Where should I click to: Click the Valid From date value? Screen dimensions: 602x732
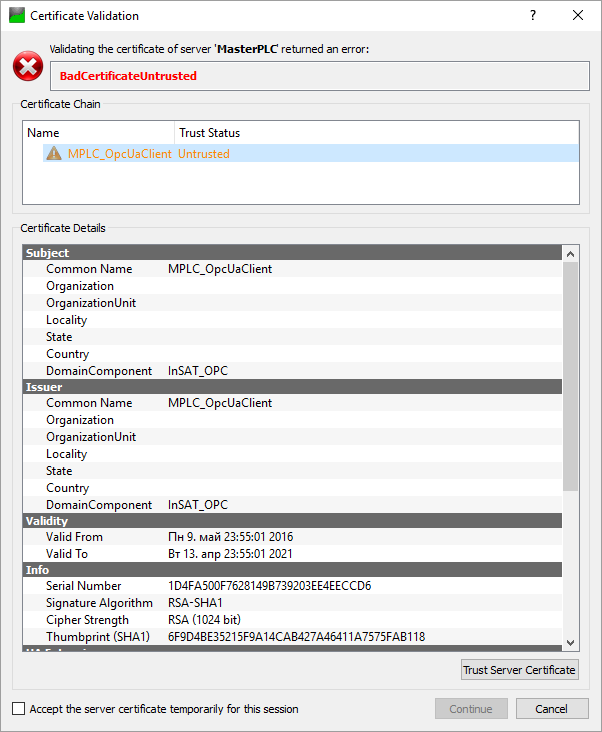click(x=231, y=537)
